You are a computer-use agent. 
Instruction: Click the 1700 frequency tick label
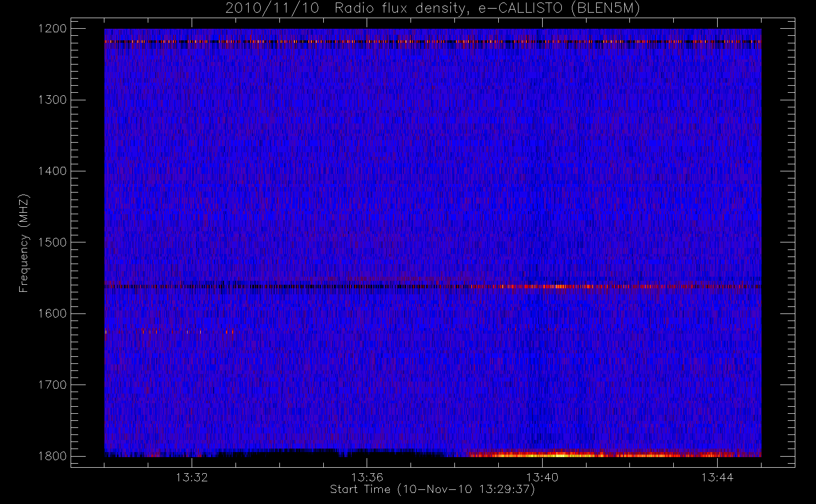(x=52, y=385)
